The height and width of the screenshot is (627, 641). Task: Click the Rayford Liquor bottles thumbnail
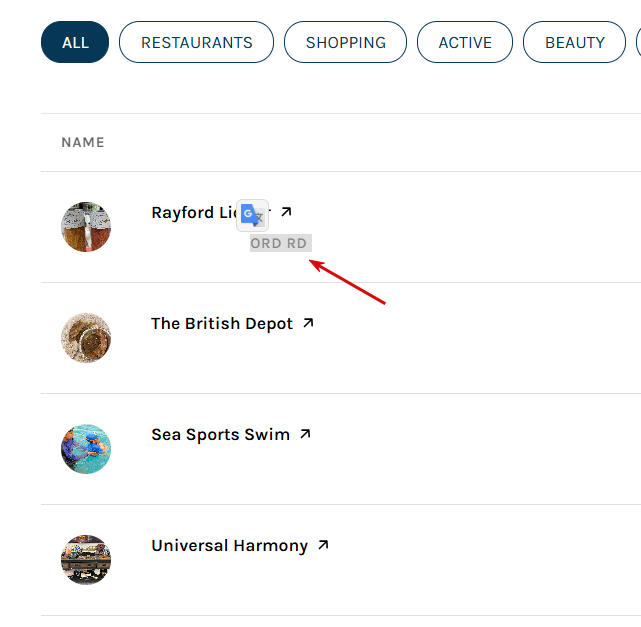click(x=86, y=227)
